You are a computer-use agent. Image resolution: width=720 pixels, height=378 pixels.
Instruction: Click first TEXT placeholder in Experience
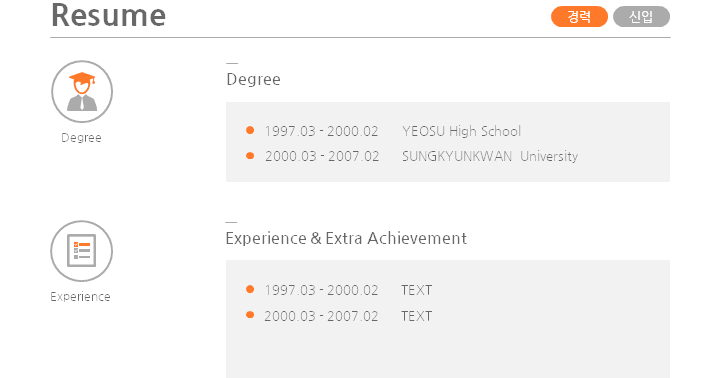(x=416, y=290)
